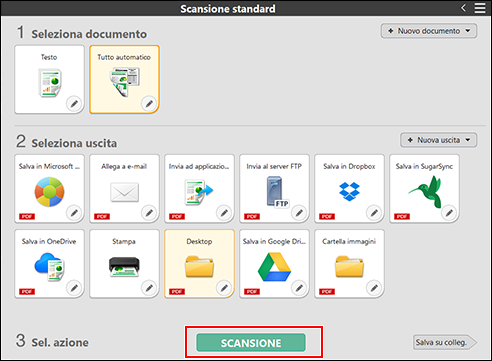Choose Invia al server FTP tile
The height and width of the screenshot is (361, 492).
pyautogui.click(x=274, y=188)
